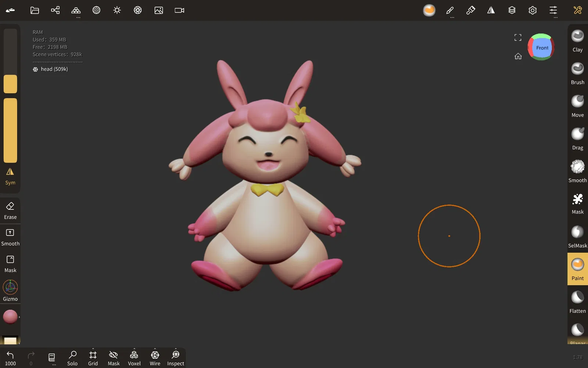Expand the Grid options menu
Viewport: 588px width, 368px height.
93,358
